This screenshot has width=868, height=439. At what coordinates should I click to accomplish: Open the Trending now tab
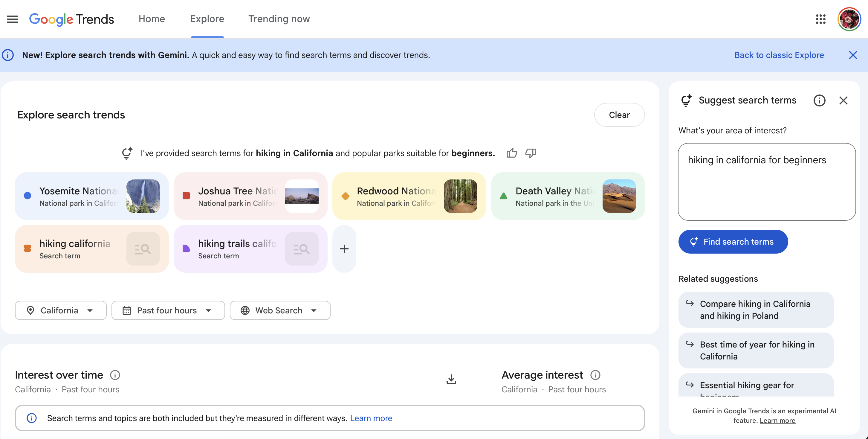(279, 19)
